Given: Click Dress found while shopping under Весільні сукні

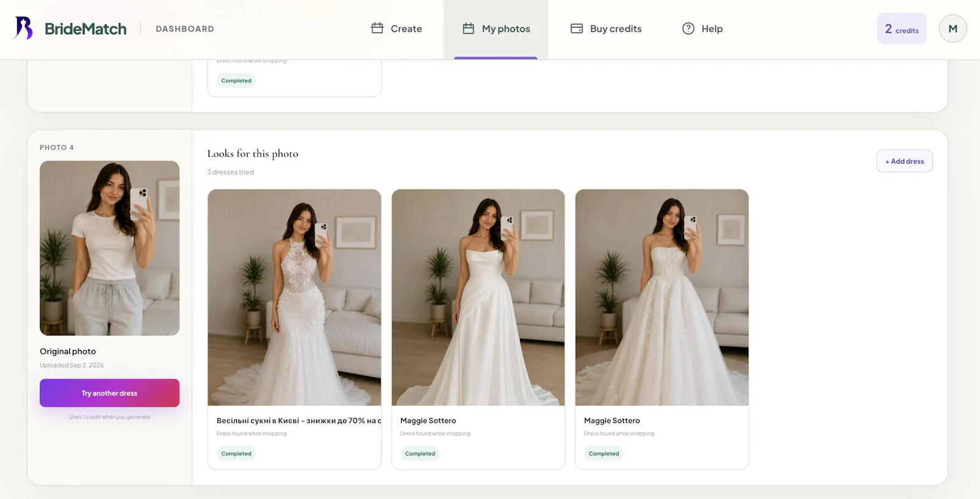Looking at the screenshot, I should coord(252,433).
